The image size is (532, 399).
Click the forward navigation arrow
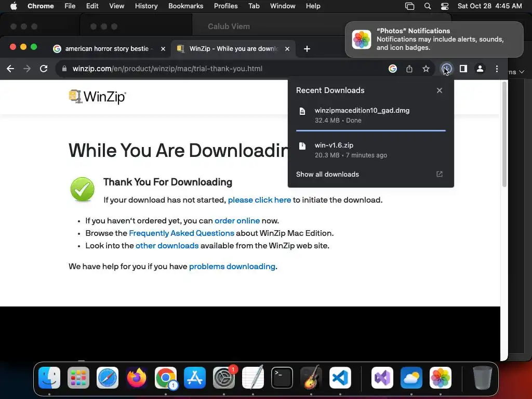pos(27,69)
